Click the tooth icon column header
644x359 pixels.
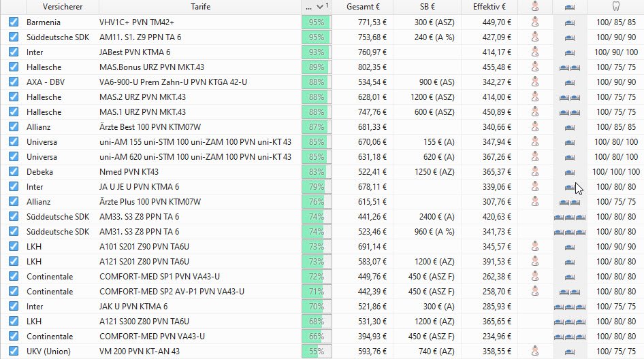point(615,7)
